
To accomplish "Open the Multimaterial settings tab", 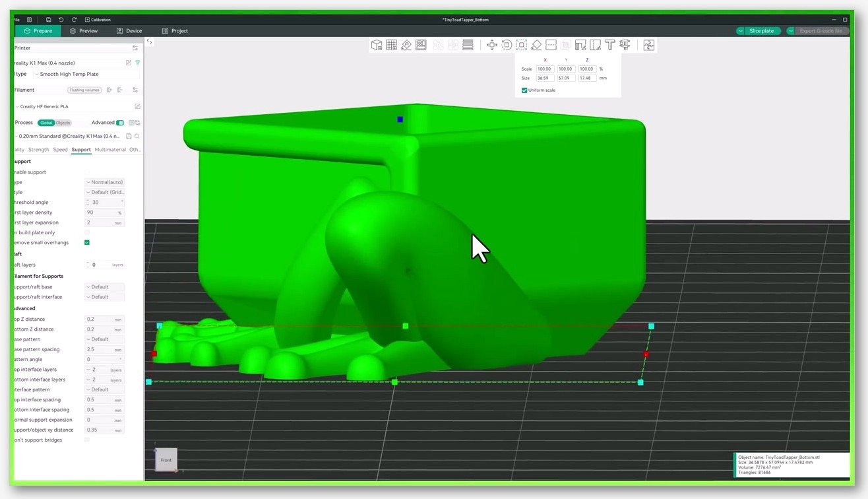I will (110, 150).
